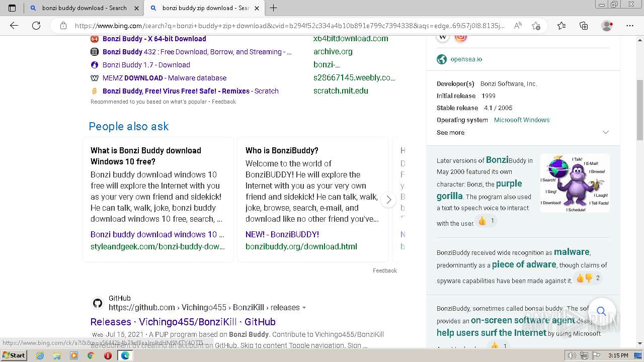Open Releases Vichingo455/BonziKill GitHub result

(183, 322)
